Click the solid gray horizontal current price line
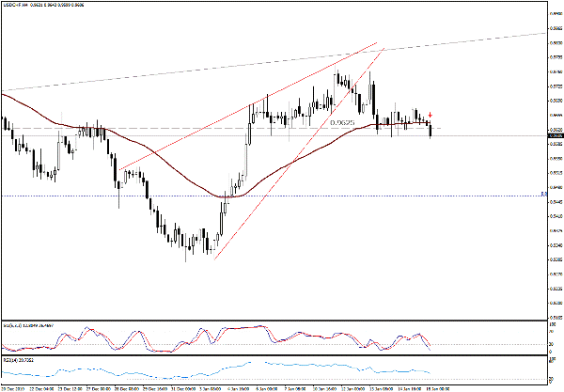 coord(489,136)
